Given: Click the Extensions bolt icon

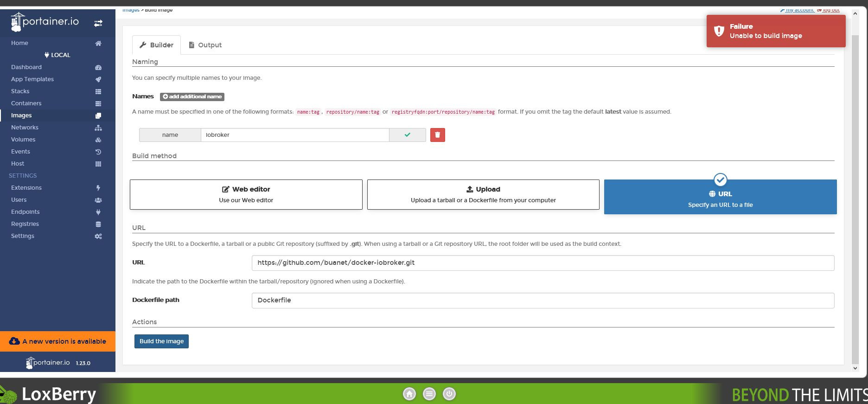Looking at the screenshot, I should coord(98,188).
